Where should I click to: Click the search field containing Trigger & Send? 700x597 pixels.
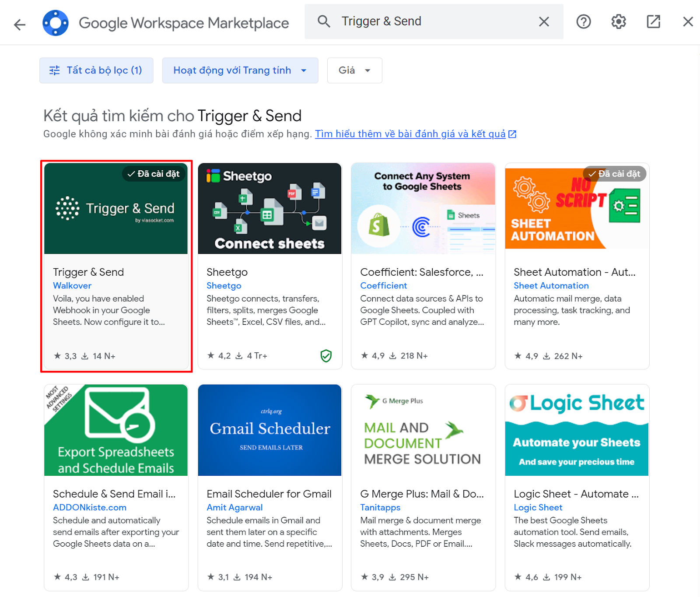(x=434, y=21)
